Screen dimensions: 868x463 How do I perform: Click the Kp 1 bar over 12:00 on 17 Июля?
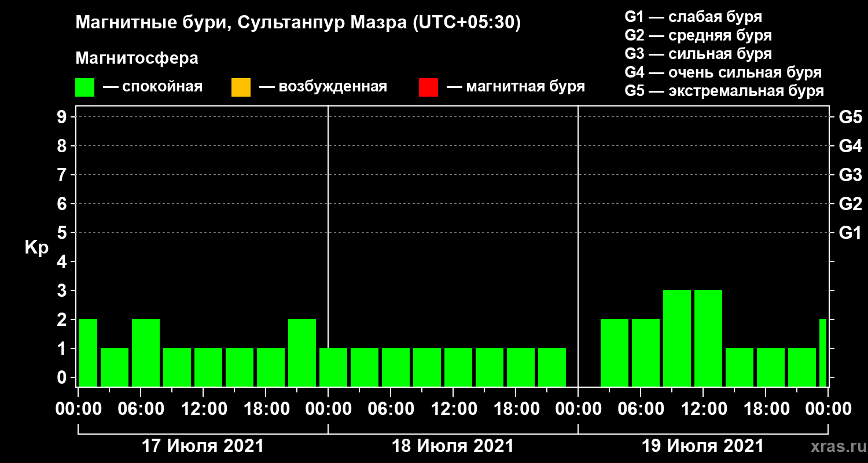pyautogui.click(x=208, y=367)
